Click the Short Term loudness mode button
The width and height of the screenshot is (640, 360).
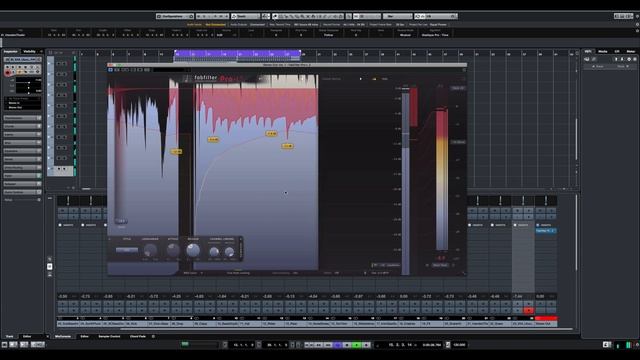click(440, 265)
